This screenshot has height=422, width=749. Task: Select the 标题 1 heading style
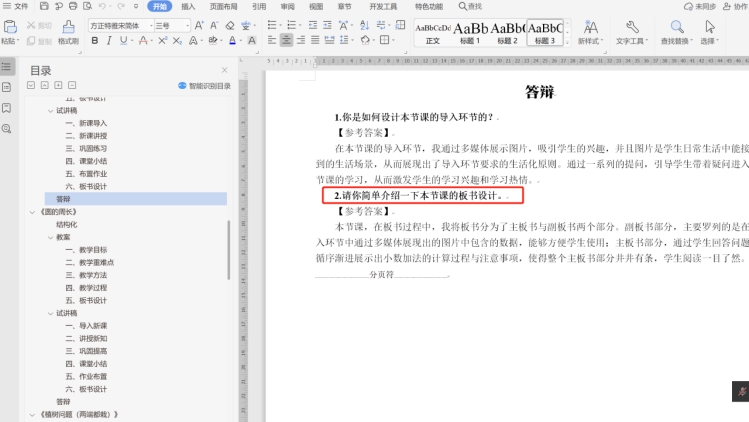(471, 32)
